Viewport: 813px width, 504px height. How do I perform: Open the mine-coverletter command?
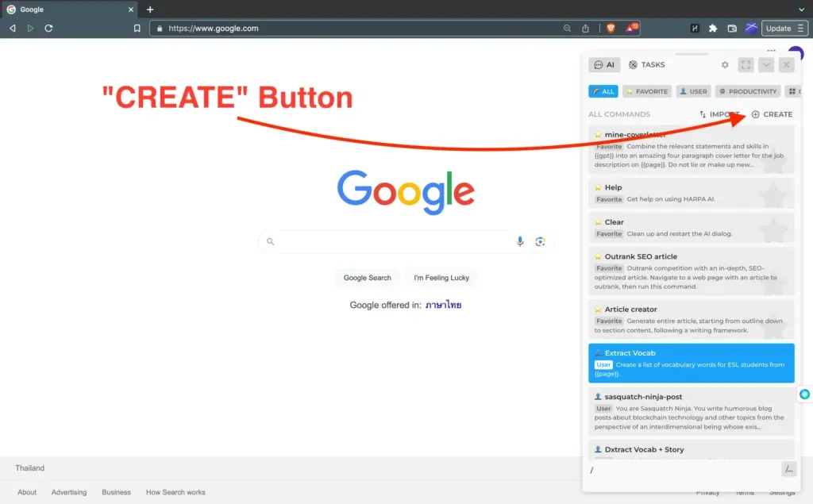[692, 149]
